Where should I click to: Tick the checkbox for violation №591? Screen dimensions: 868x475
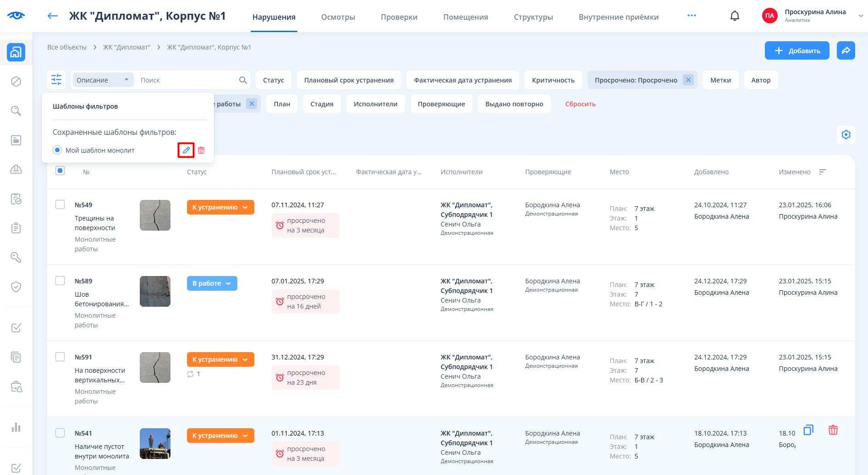point(60,357)
